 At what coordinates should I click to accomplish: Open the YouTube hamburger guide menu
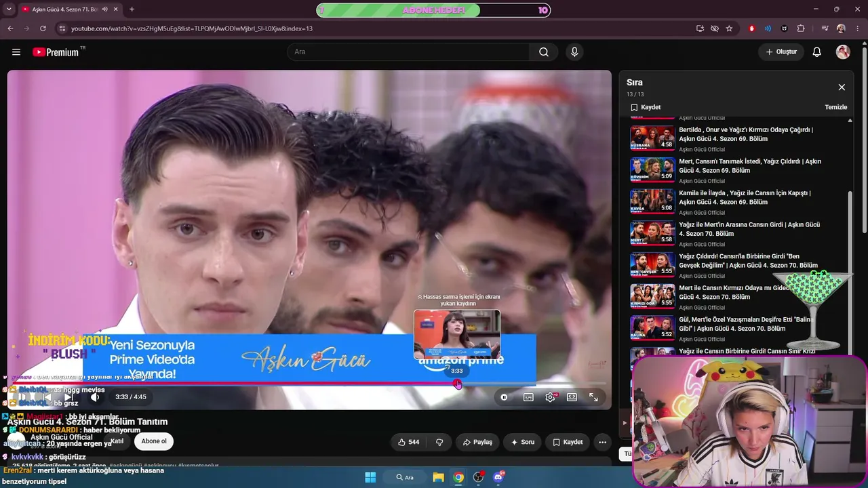[x=16, y=52]
